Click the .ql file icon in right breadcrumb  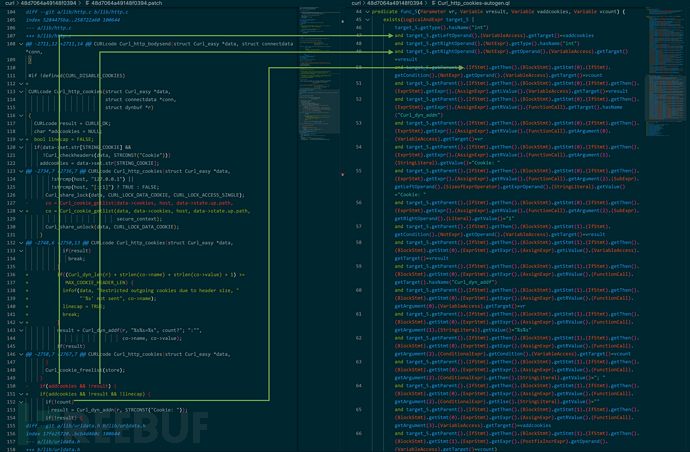[x=434, y=3]
